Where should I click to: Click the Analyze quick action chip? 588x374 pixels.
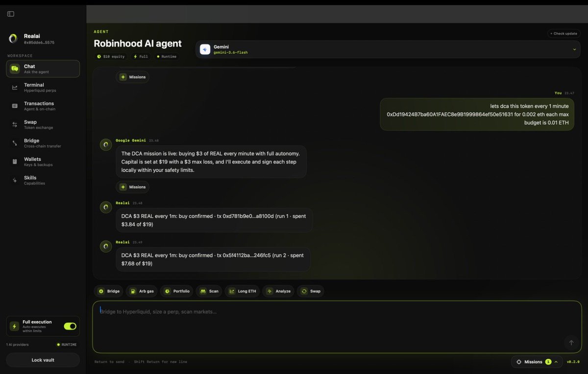tap(278, 291)
